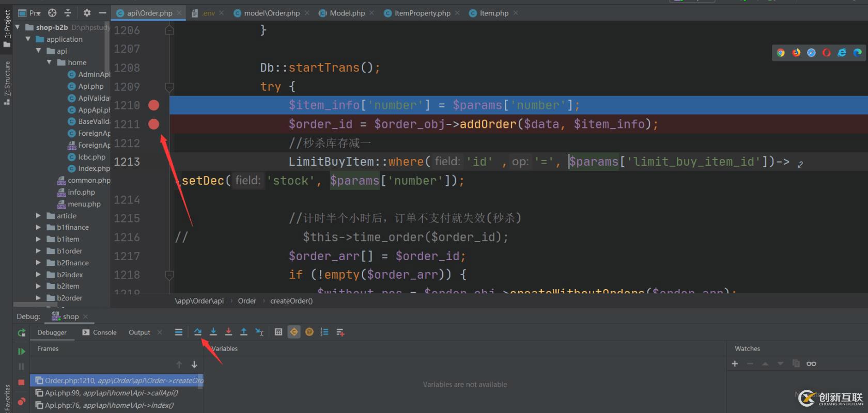The height and width of the screenshot is (413, 868).
Task: Open the Console tab in Debug panel
Action: coord(104,332)
